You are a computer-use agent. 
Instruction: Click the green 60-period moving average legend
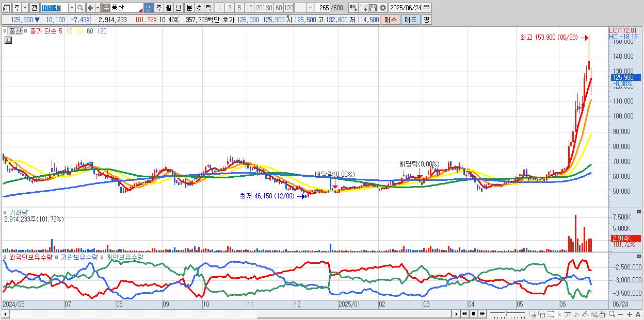click(x=90, y=31)
